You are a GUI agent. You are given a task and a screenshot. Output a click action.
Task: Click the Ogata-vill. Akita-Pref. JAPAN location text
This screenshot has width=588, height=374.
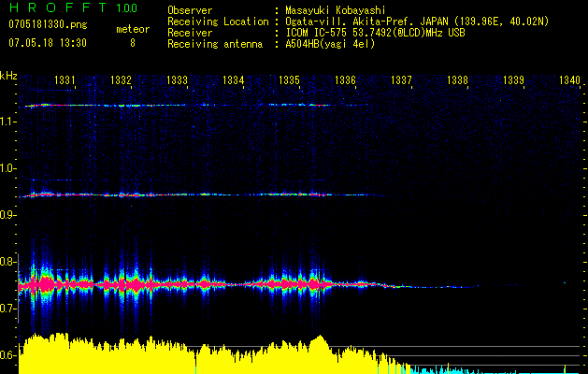(x=417, y=22)
